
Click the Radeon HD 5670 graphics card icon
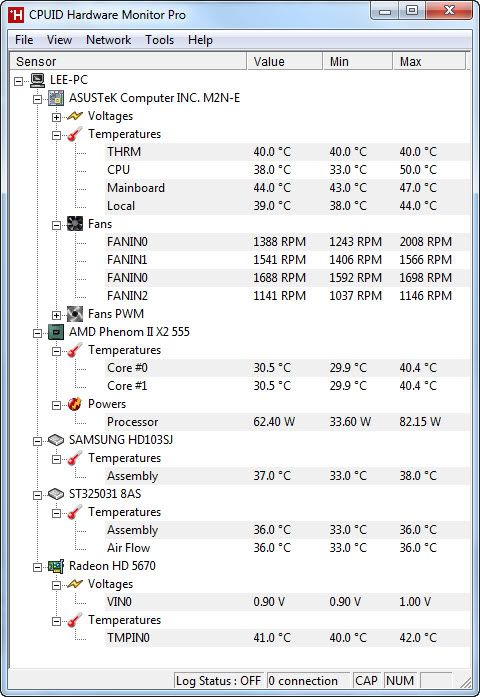56,566
